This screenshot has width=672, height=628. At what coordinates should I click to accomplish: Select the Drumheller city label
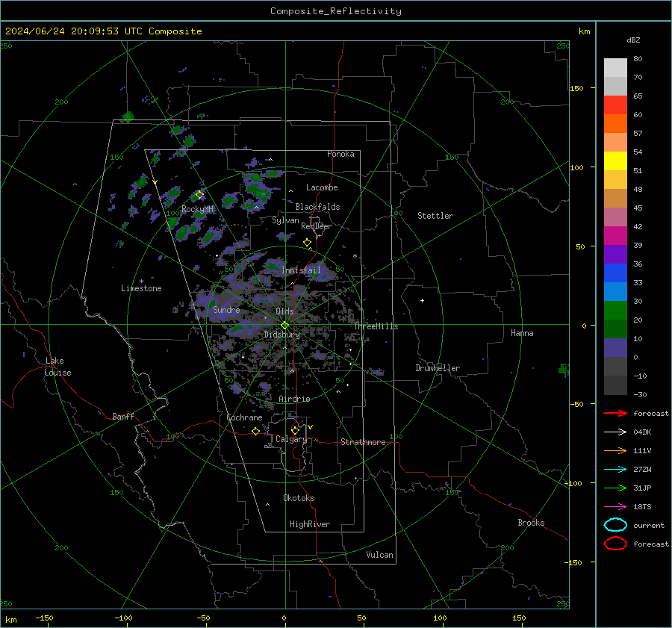(x=438, y=368)
